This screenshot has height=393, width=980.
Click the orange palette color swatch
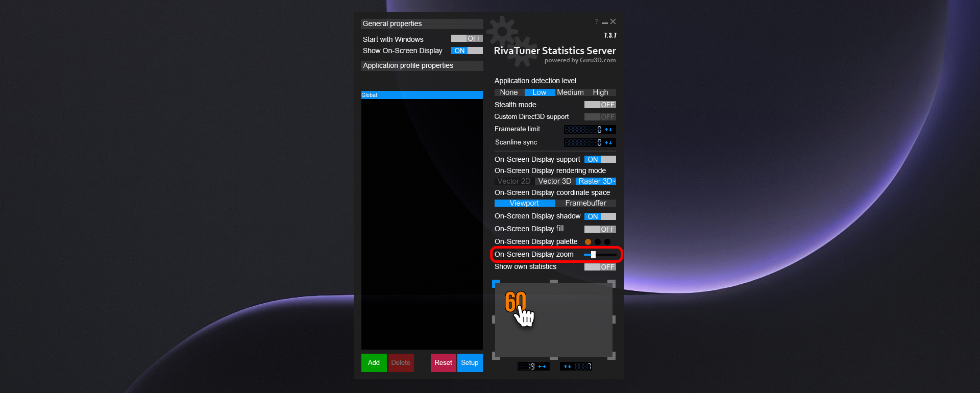click(588, 242)
